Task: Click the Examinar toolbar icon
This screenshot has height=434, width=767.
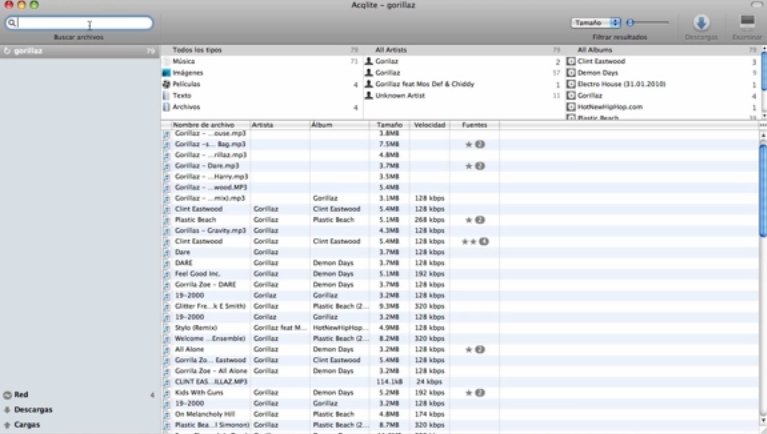Action: [747, 22]
